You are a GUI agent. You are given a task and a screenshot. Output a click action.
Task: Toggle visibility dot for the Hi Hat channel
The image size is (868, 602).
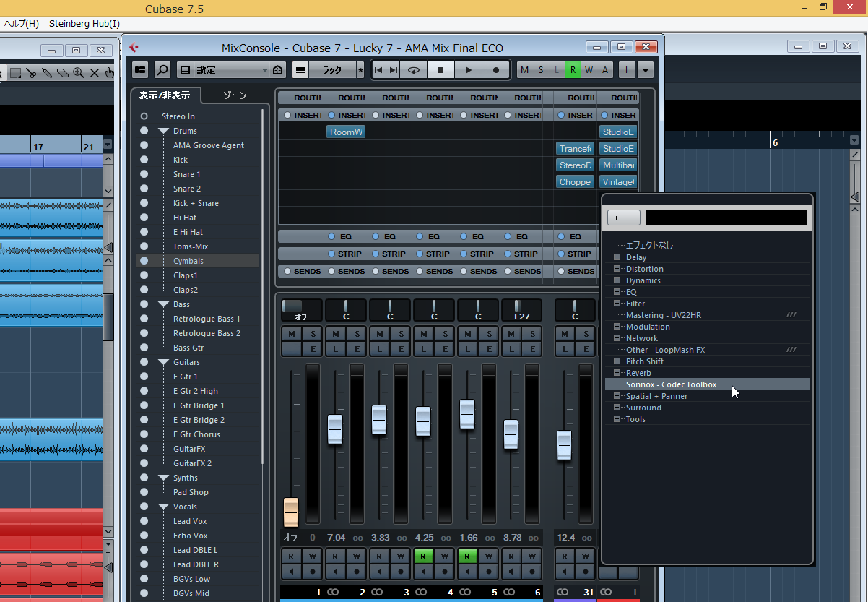tap(144, 218)
